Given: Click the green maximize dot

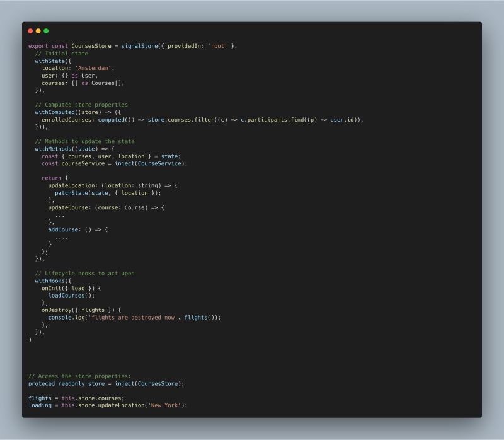Looking at the screenshot, I should click(46, 31).
